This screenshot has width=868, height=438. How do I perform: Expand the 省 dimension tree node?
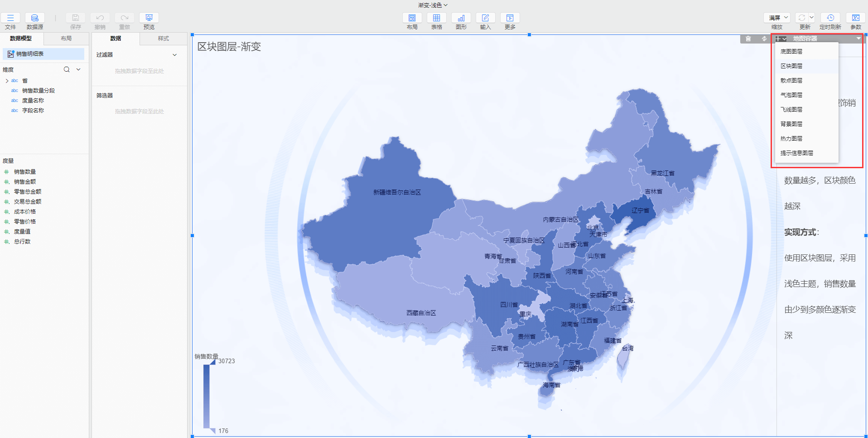pos(6,80)
